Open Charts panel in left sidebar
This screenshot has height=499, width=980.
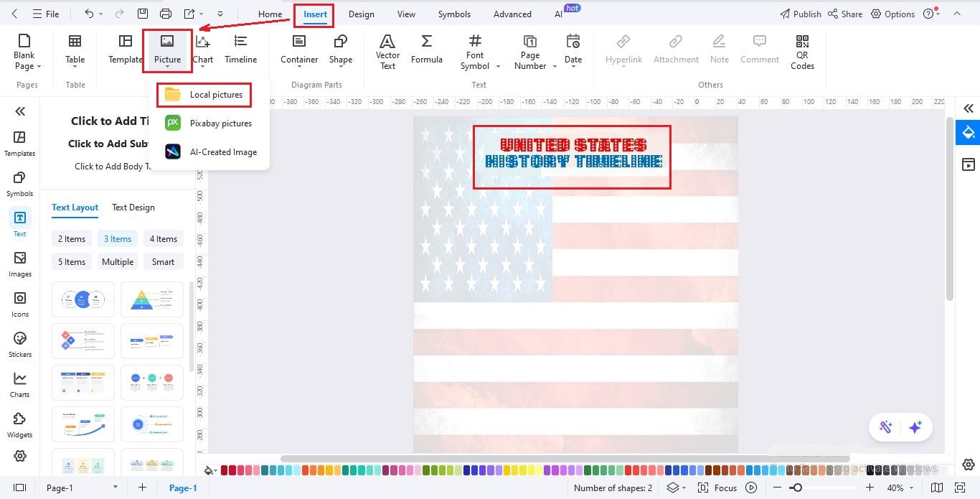(20, 384)
